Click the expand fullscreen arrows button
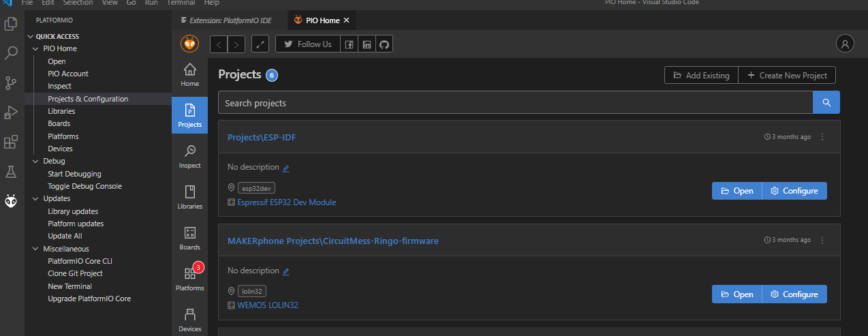 [x=260, y=44]
